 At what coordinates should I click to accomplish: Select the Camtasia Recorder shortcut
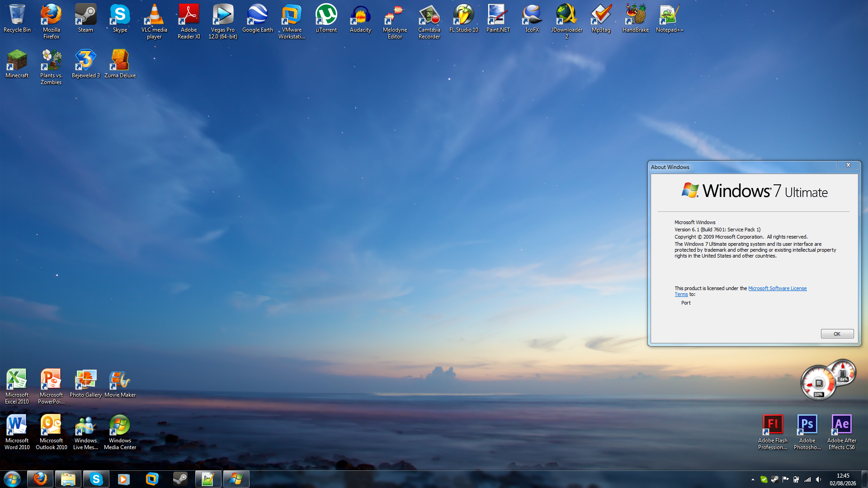(x=429, y=22)
